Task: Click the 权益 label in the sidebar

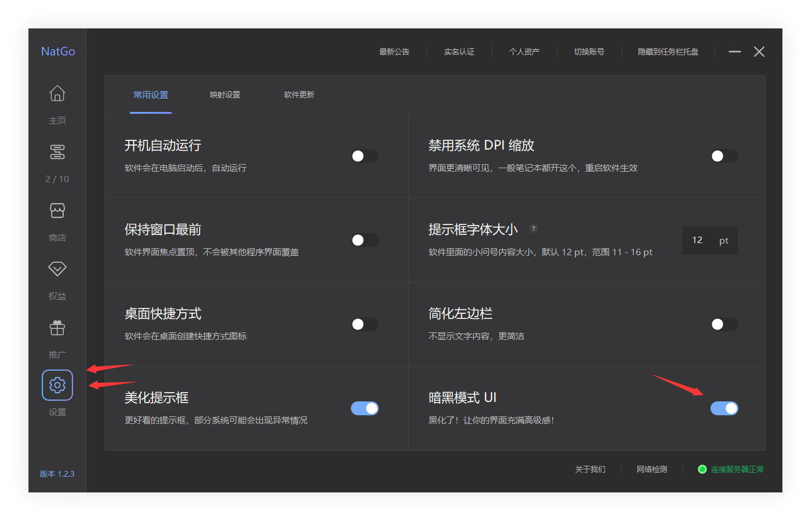Action: pos(57,296)
